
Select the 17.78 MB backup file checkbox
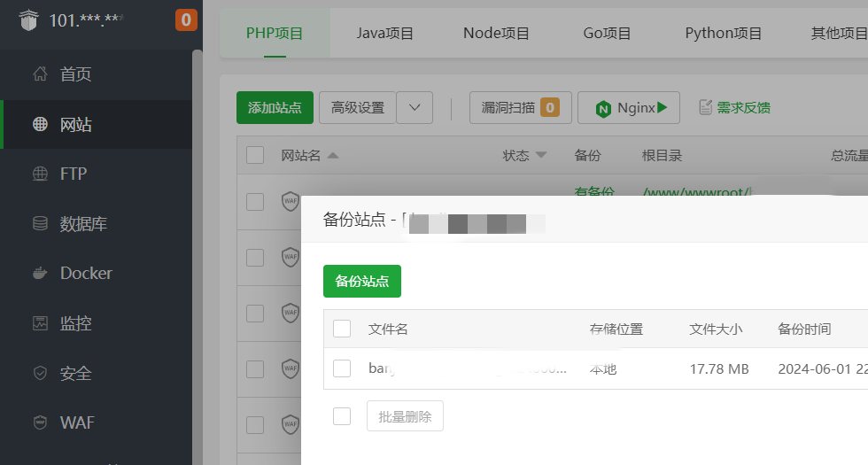click(x=342, y=368)
